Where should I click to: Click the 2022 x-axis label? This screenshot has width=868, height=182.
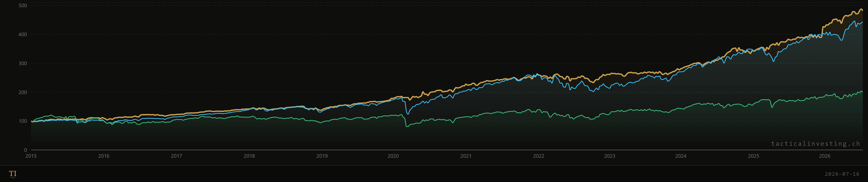(539, 156)
